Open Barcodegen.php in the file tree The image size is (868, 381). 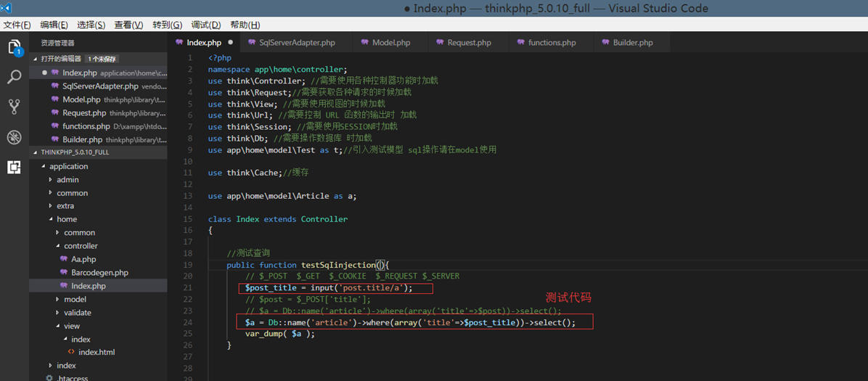pos(98,272)
